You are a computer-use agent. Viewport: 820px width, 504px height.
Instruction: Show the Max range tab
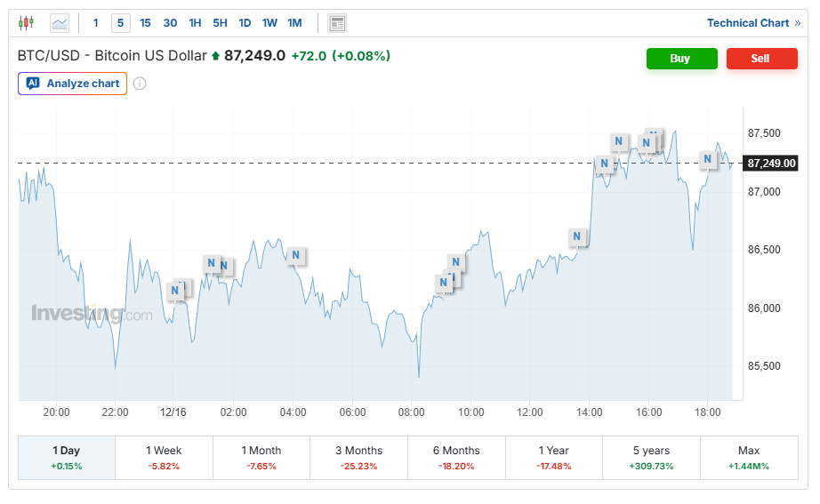(x=749, y=457)
